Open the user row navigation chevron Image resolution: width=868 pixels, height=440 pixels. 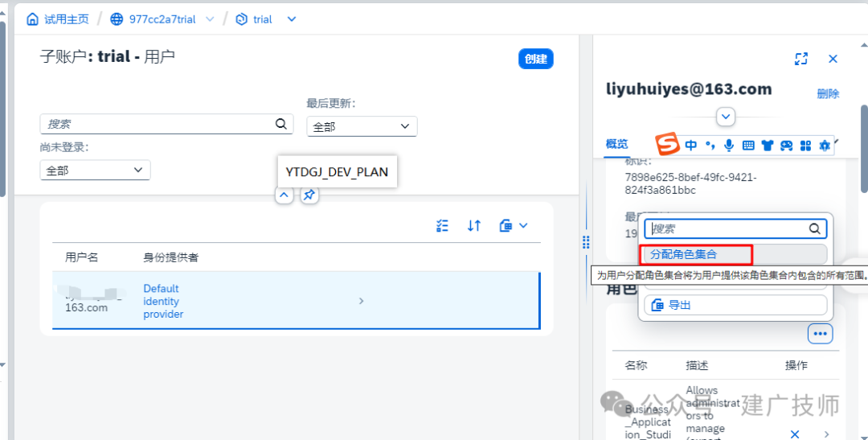coord(362,301)
